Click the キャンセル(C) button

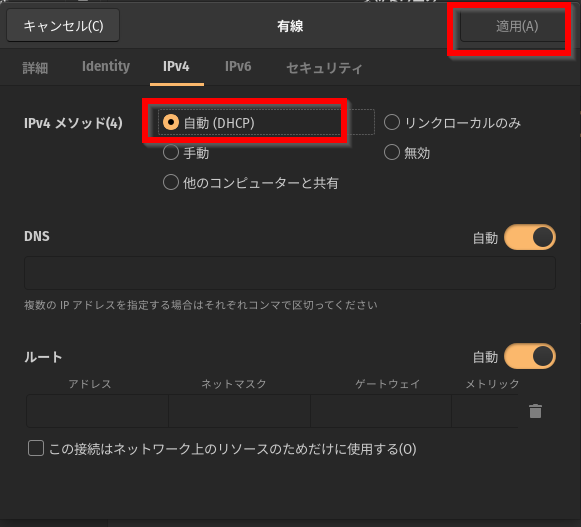point(63,26)
